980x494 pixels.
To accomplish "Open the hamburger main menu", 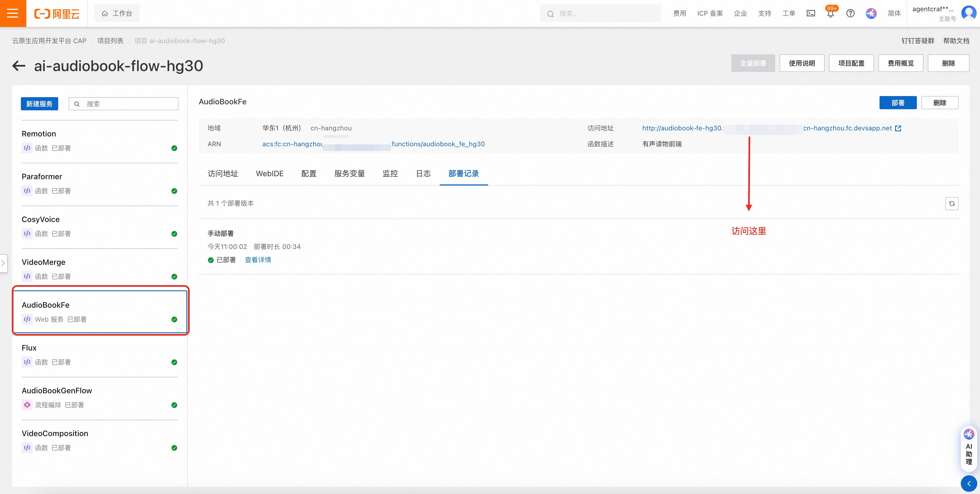I will (13, 13).
